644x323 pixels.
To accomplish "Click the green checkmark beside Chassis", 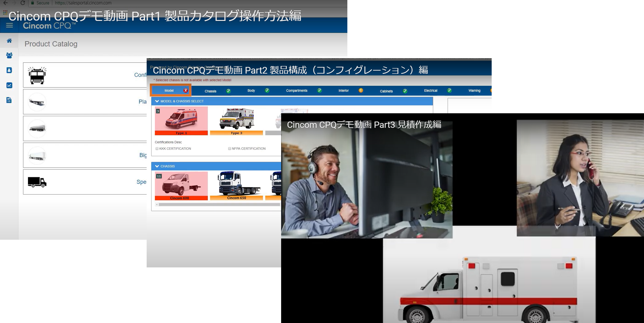I will coord(228,91).
